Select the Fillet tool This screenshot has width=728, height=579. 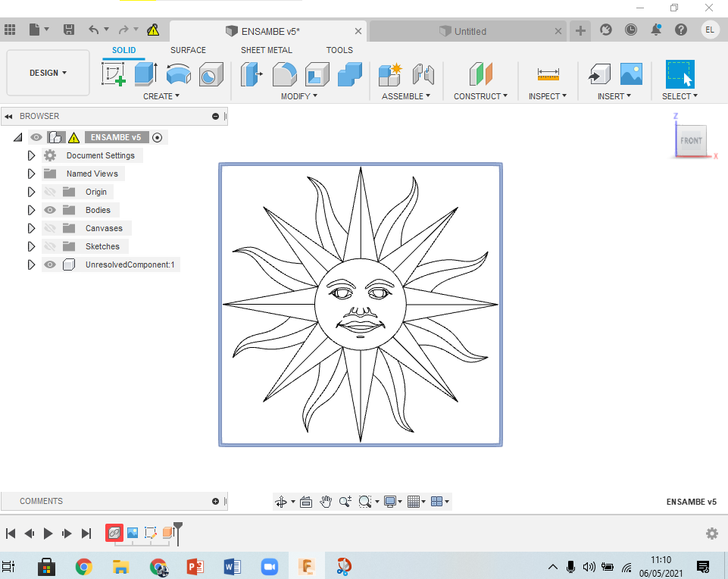coord(285,74)
